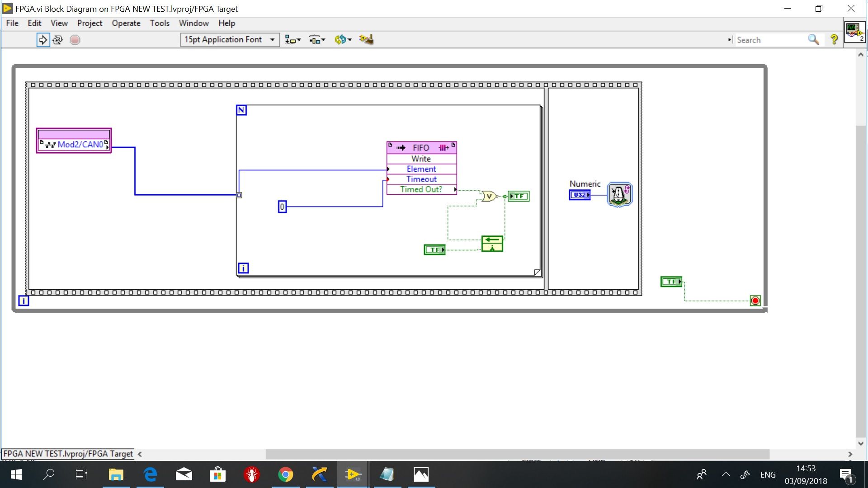Image resolution: width=868 pixels, height=488 pixels.
Task: Open the View menu
Action: pyautogui.click(x=59, y=23)
